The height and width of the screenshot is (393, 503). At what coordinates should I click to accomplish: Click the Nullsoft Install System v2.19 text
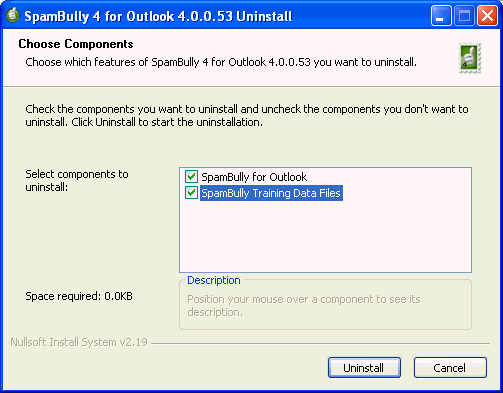tap(79, 342)
